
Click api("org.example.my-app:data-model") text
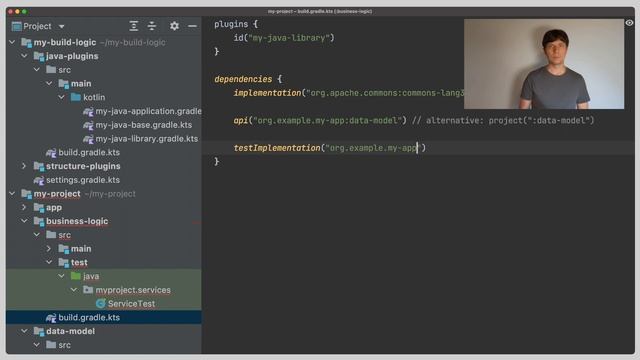click(x=320, y=120)
